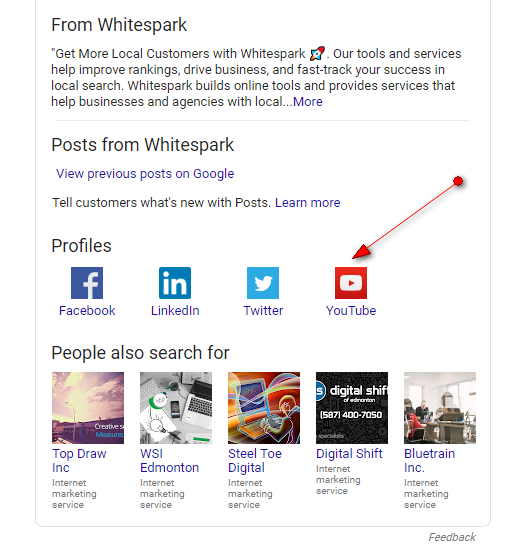This screenshot has width=529, height=560.
Task: View previous posts on Google
Action: click(x=145, y=174)
